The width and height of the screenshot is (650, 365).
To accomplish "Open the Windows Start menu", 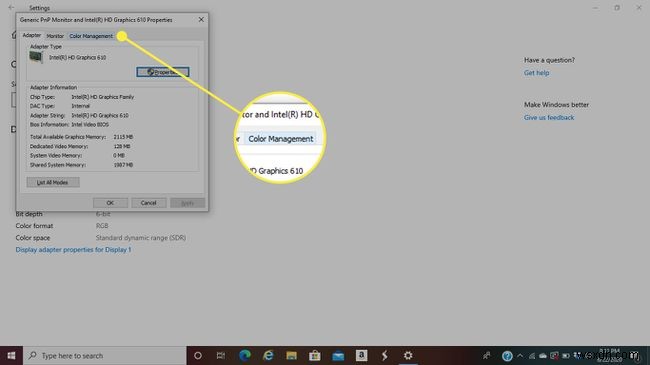I will pyautogui.click(x=11, y=355).
